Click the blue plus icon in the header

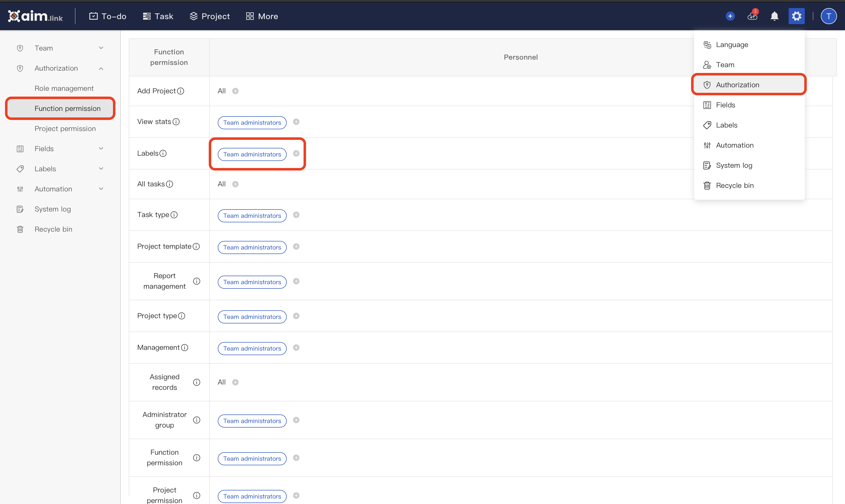click(730, 16)
